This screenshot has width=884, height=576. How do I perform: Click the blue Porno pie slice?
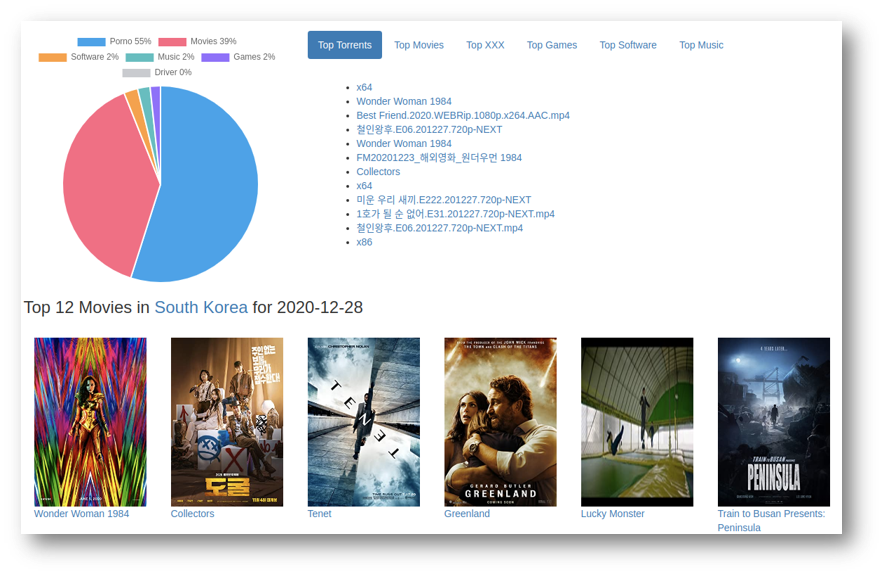click(209, 186)
